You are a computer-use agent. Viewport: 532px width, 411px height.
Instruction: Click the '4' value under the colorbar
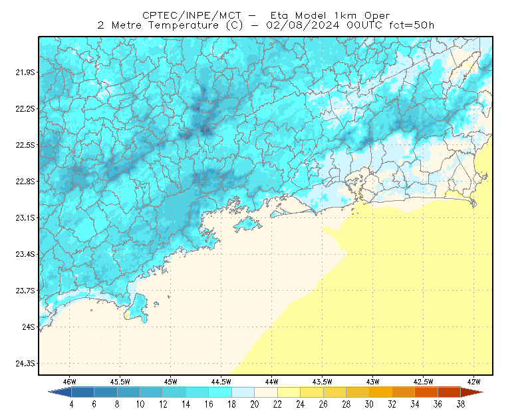[x=72, y=404]
